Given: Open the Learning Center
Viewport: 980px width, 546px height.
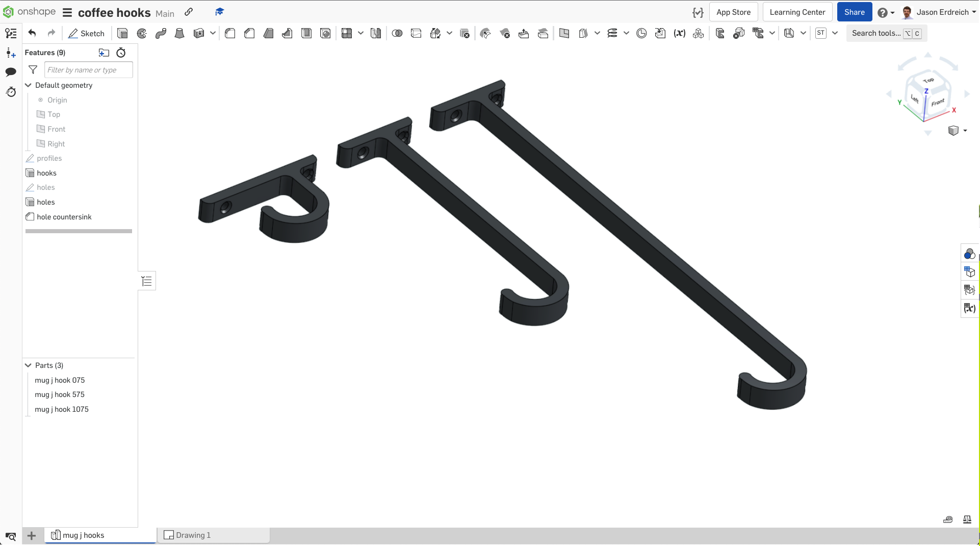Looking at the screenshot, I should tap(797, 11).
